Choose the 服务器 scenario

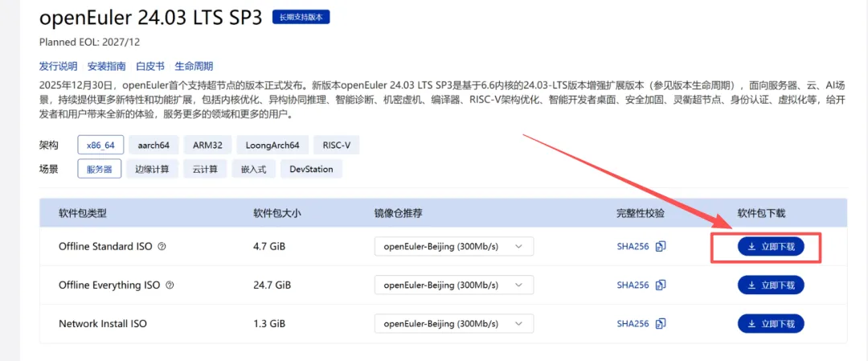coord(100,170)
